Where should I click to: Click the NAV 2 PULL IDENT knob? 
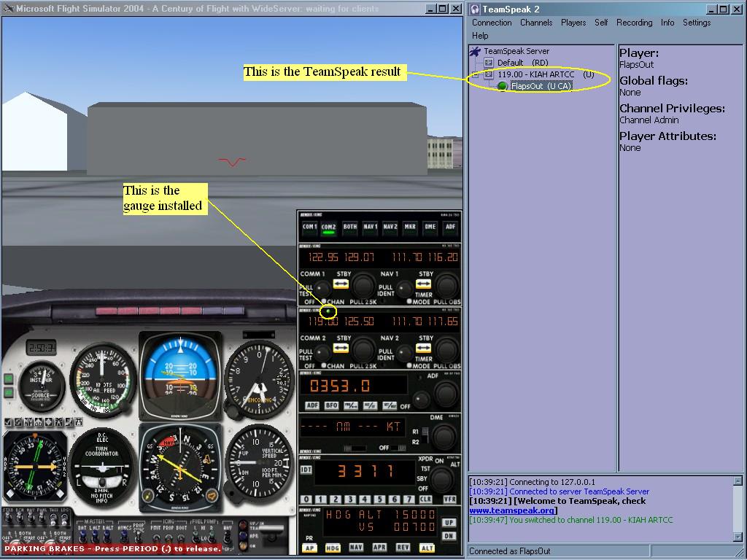tap(405, 353)
